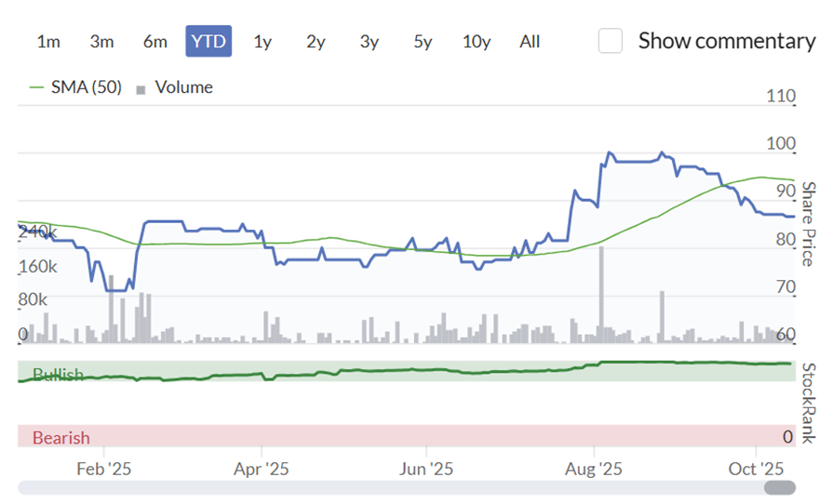The image size is (833, 504).
Task: Click the Apr '25 axis label
Action: point(262,469)
